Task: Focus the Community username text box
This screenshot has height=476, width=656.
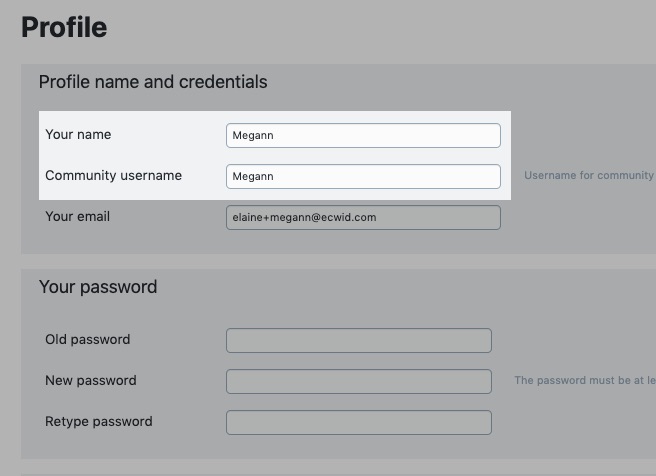Action: [363, 177]
